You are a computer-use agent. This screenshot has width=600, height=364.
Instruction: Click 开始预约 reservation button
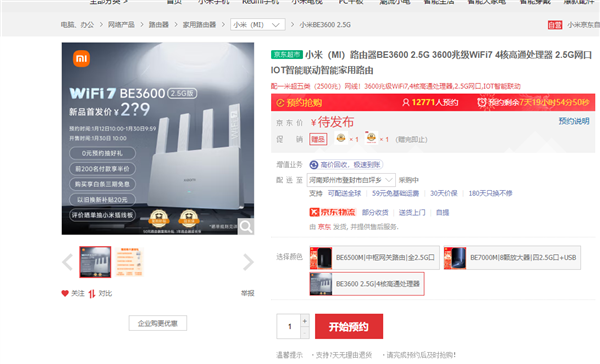[x=349, y=326]
